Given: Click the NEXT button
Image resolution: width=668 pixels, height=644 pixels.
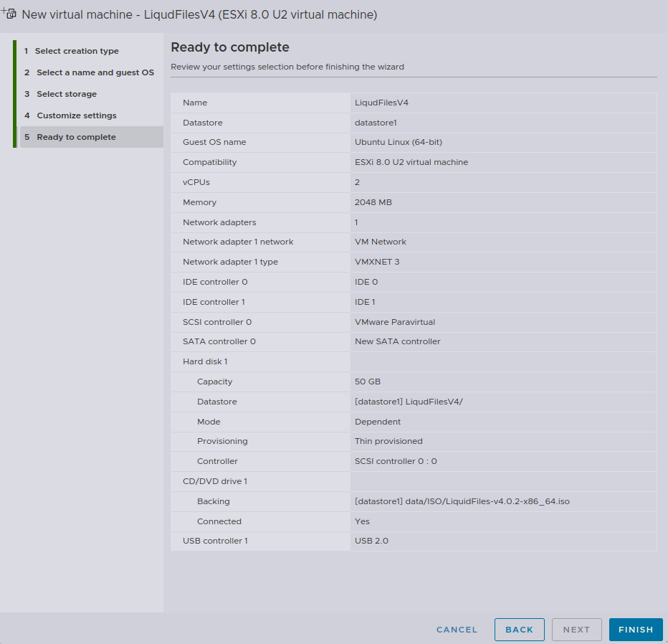Looking at the screenshot, I should click(576, 629).
